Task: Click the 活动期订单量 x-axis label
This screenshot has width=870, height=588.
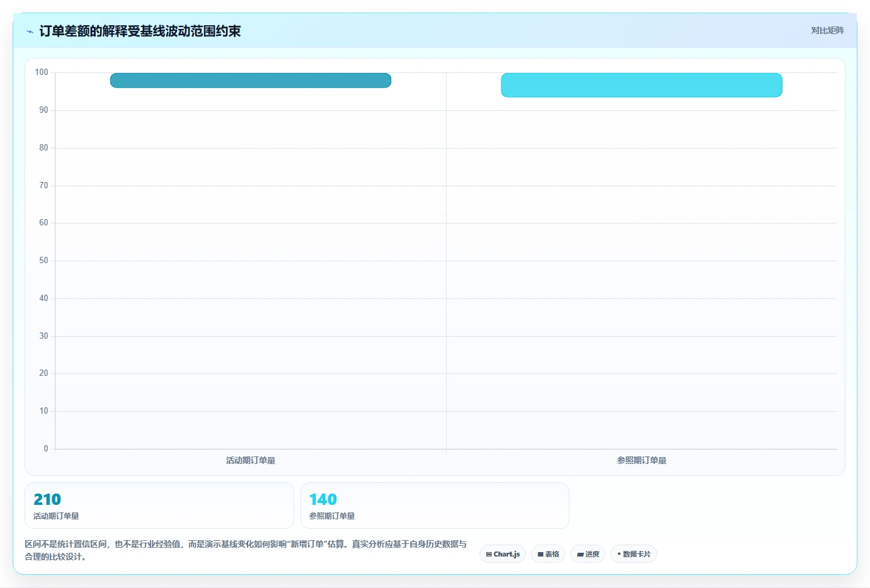Action: pyautogui.click(x=251, y=460)
